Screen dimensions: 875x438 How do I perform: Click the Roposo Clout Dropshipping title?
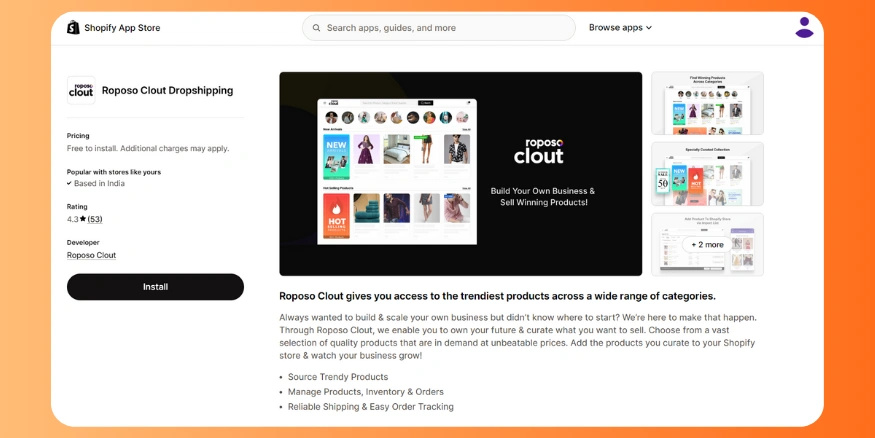click(x=167, y=90)
